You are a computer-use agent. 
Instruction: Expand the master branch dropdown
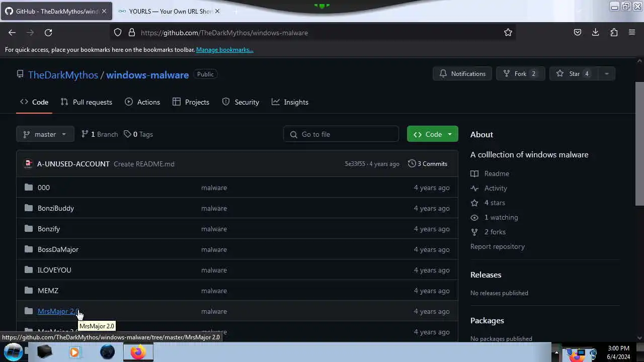45,134
